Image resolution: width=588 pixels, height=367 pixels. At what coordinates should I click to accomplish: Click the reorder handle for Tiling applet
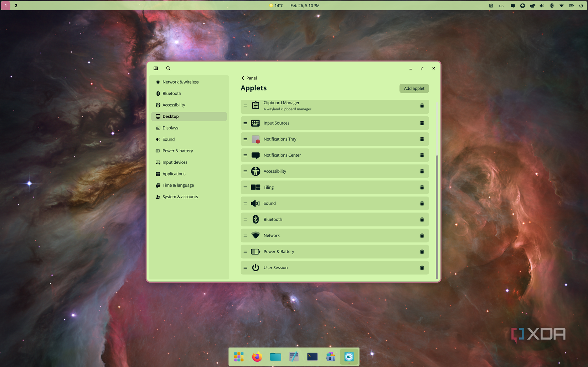(245, 187)
